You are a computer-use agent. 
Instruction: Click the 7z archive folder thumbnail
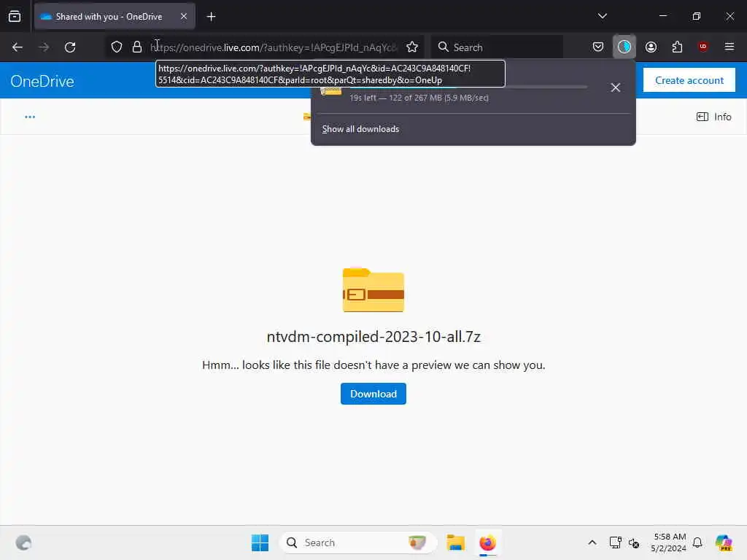373,290
